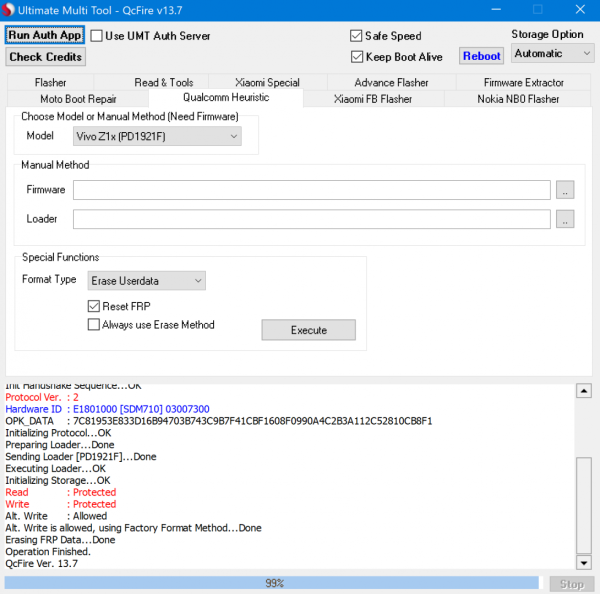Minimize the QcFire window
Viewport: 600px width, 594px height.
click(x=496, y=10)
